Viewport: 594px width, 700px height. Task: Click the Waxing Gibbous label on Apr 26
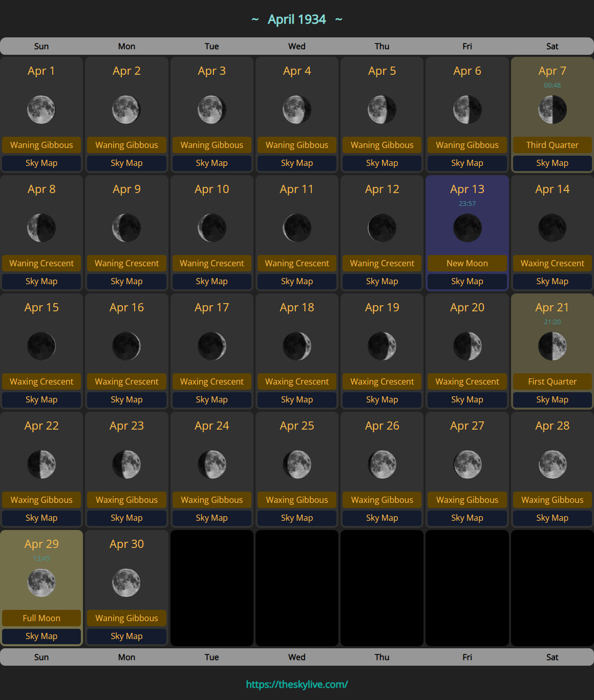coord(382,500)
